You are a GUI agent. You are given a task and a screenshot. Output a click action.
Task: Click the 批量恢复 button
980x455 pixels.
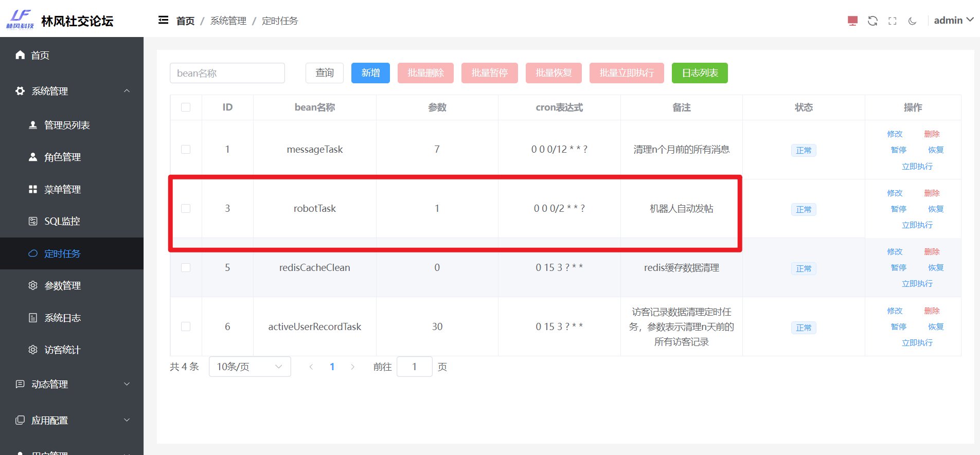tap(554, 73)
